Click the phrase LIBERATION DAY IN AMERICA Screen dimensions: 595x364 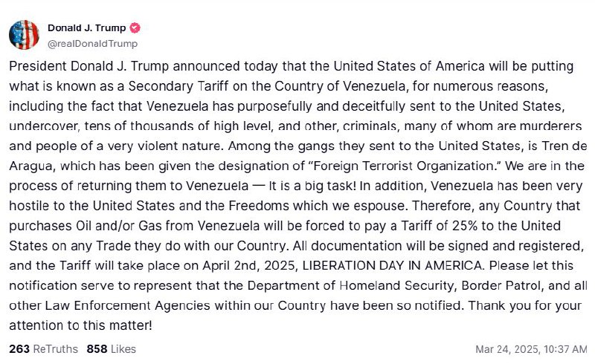tap(393, 265)
